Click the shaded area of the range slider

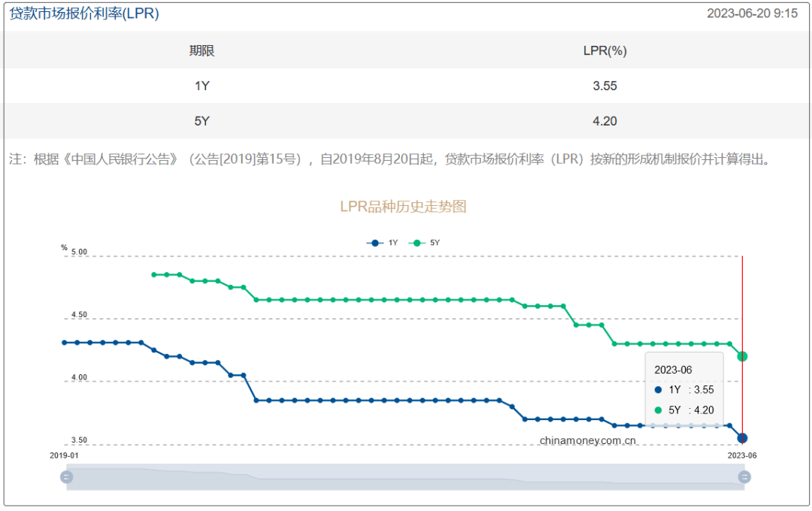pos(405,477)
